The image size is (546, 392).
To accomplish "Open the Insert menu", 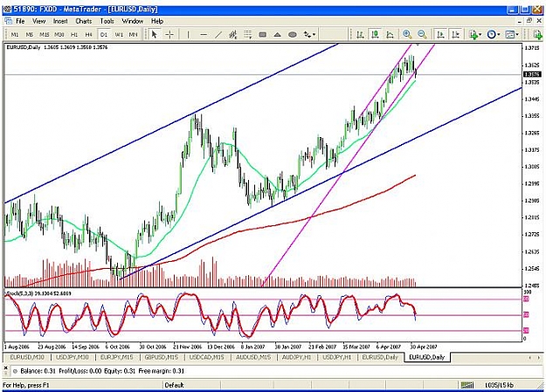I will click(x=60, y=21).
